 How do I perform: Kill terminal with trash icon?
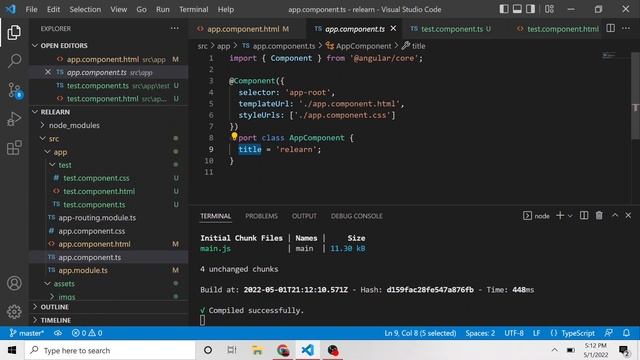click(599, 216)
